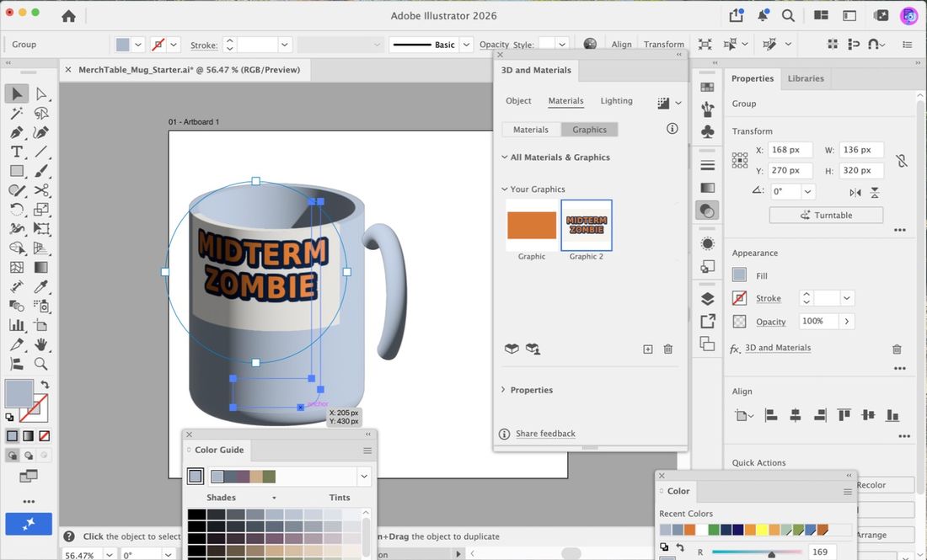Flip horizontally in Transform section

coord(855,193)
